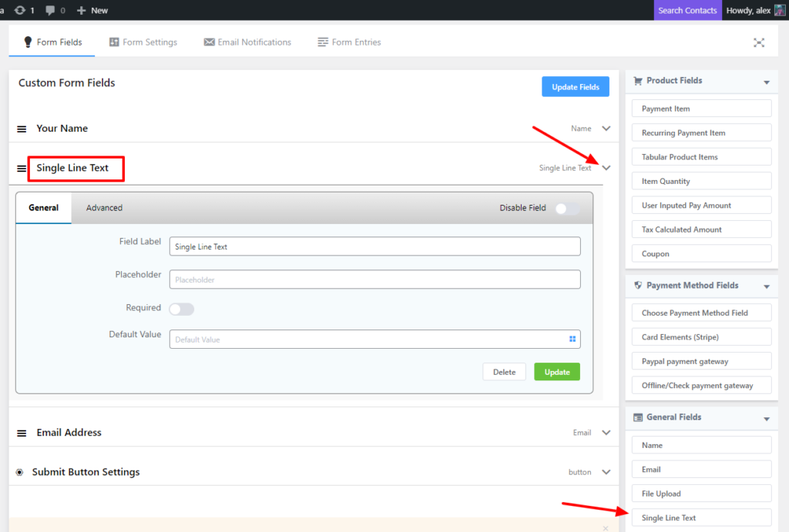The height and width of the screenshot is (532, 789).
Task: Click the Submit Button Settings radio icon
Action: [x=20, y=472]
